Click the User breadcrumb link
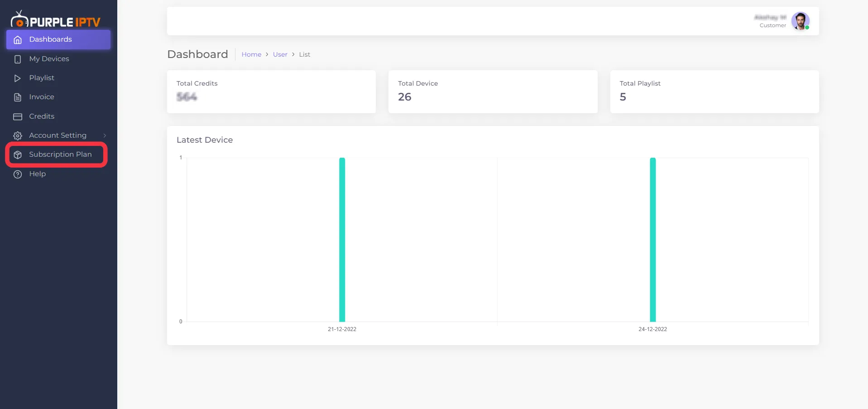 pos(280,54)
